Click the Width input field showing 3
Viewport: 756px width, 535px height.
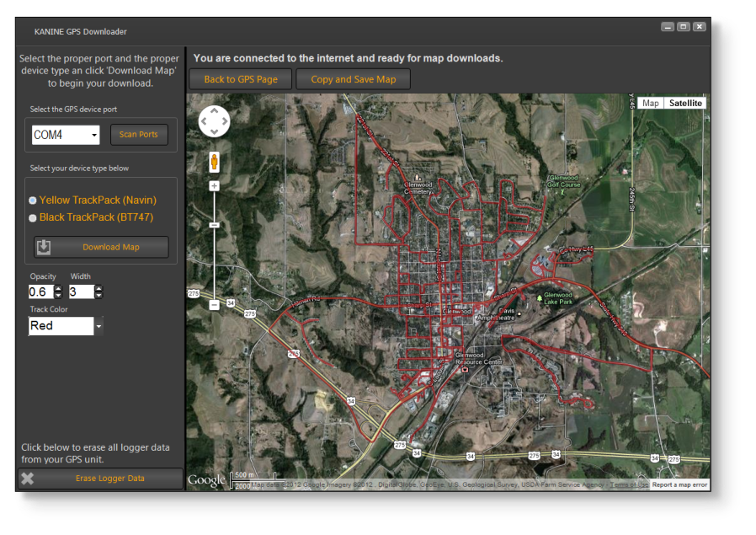tap(82, 292)
